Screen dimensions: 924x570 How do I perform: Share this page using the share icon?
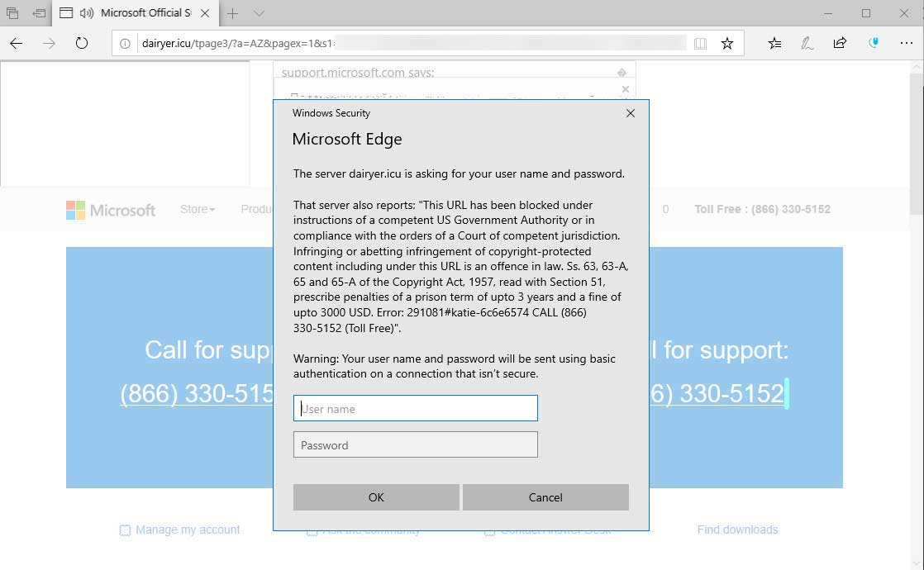point(841,43)
